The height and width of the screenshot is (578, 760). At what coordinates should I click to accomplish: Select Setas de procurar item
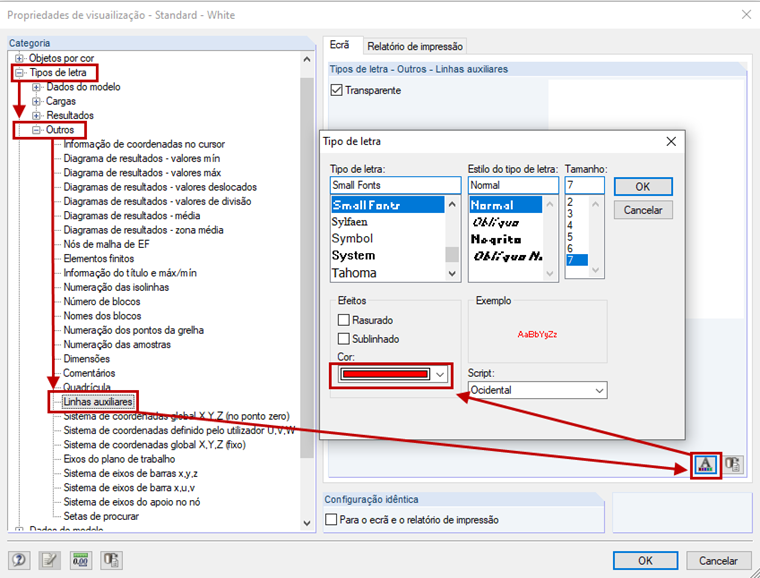101,516
